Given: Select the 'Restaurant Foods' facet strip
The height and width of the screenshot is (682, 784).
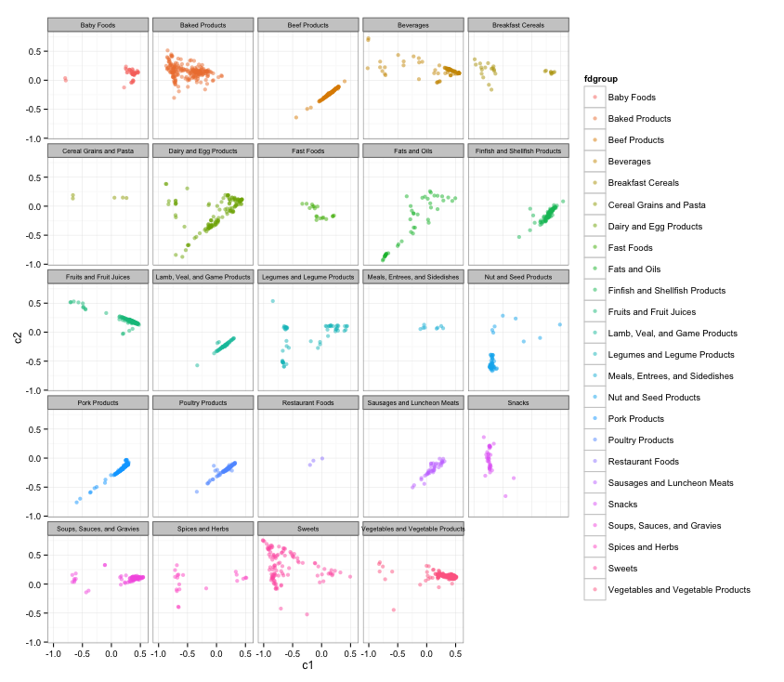Looking at the screenshot, I should [307, 402].
